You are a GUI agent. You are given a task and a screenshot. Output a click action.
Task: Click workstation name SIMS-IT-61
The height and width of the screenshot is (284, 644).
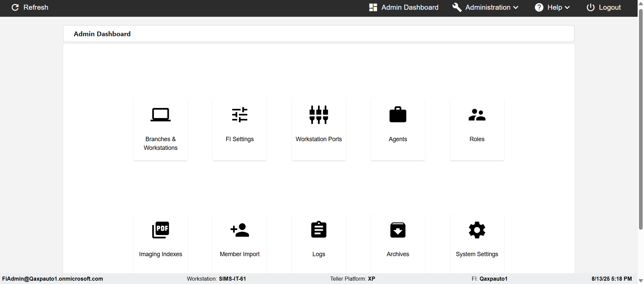click(232, 279)
